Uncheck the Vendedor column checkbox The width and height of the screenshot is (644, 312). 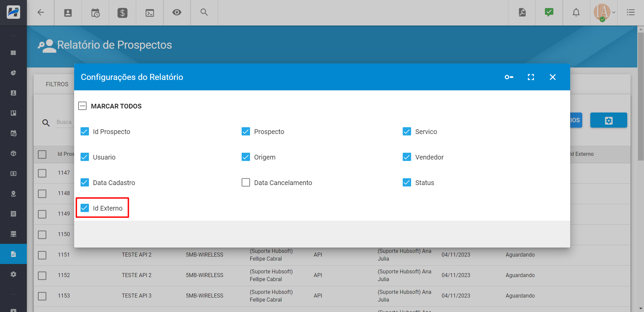tap(407, 157)
